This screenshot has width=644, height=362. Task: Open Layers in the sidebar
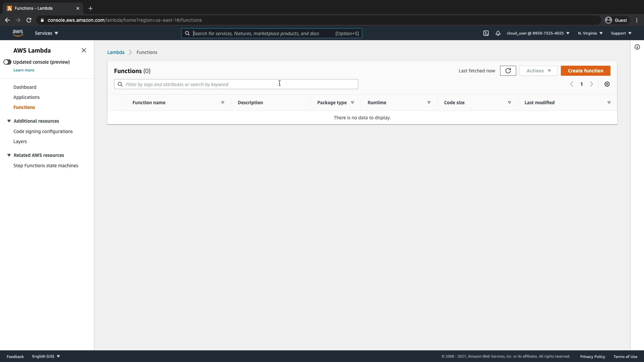pyautogui.click(x=20, y=141)
